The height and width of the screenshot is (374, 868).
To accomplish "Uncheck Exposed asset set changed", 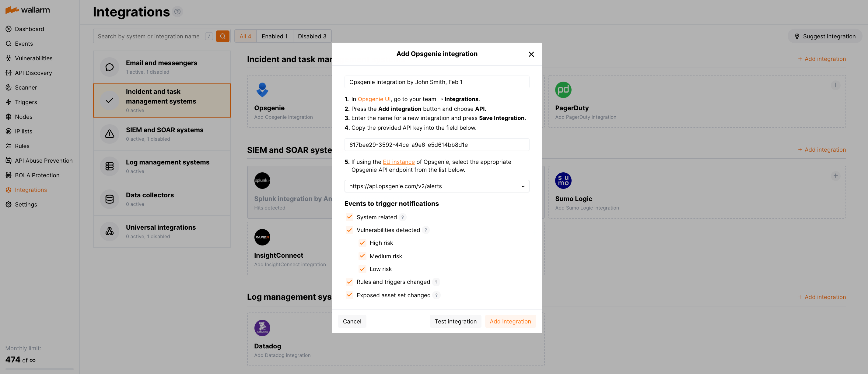I will (x=349, y=295).
